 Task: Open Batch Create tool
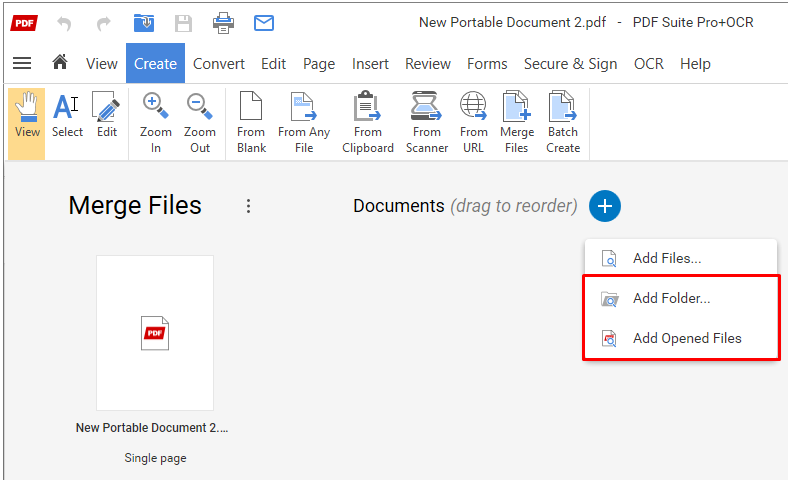[x=563, y=124]
